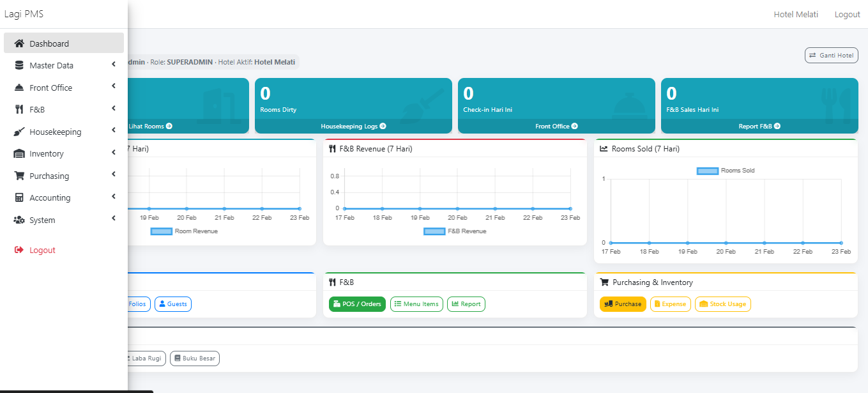Click the Housekeeping broom icon
Viewport: 868px width, 393px height.
tap(19, 132)
